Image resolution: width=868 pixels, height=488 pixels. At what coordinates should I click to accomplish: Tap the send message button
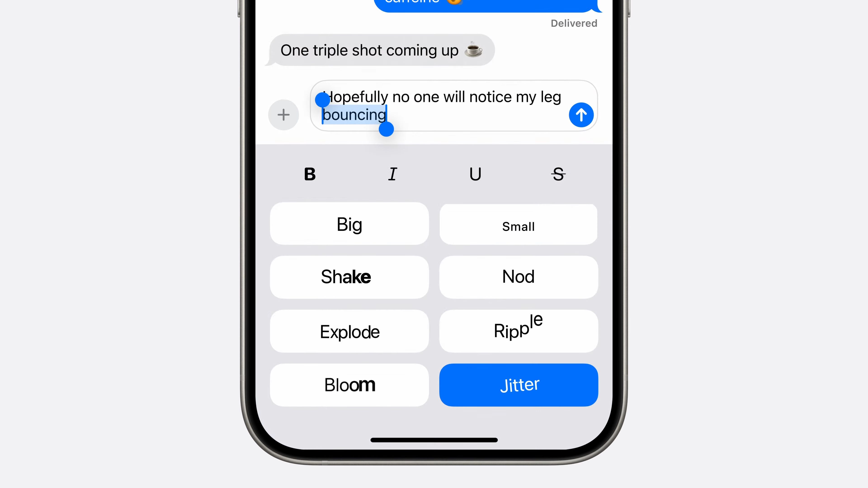(x=582, y=114)
